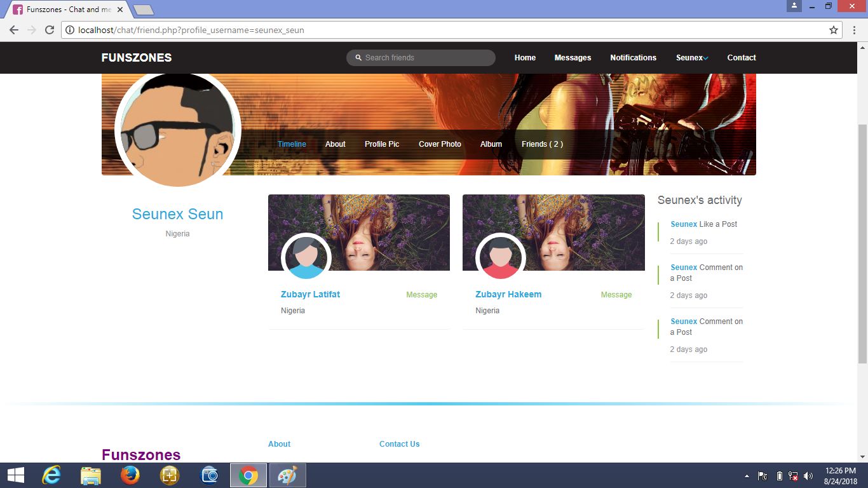Launch Internet Explorer from the taskbar

[51, 475]
